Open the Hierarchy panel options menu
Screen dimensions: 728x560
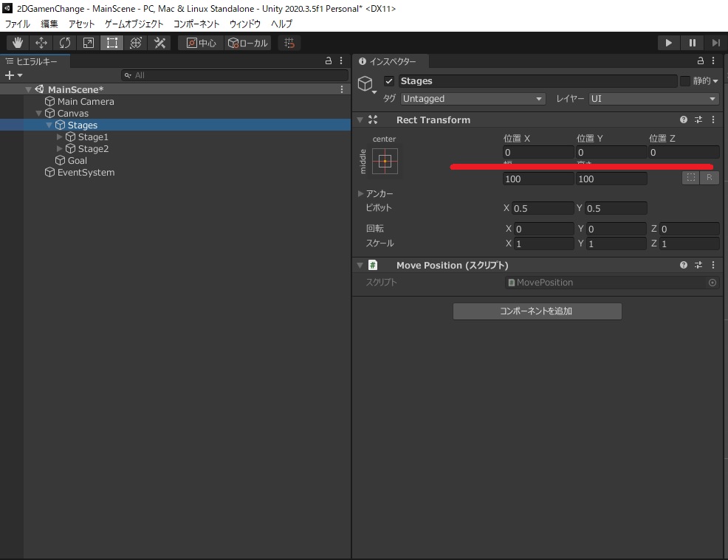tap(341, 61)
